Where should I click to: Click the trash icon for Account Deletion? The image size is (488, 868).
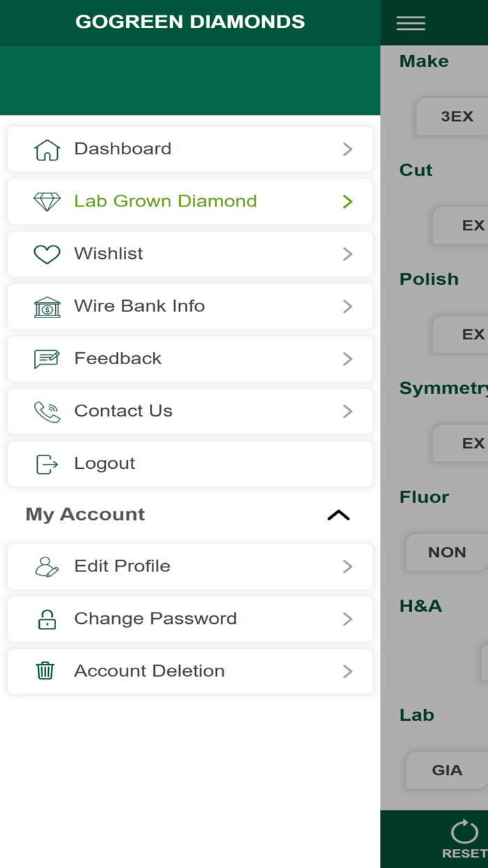click(x=46, y=671)
